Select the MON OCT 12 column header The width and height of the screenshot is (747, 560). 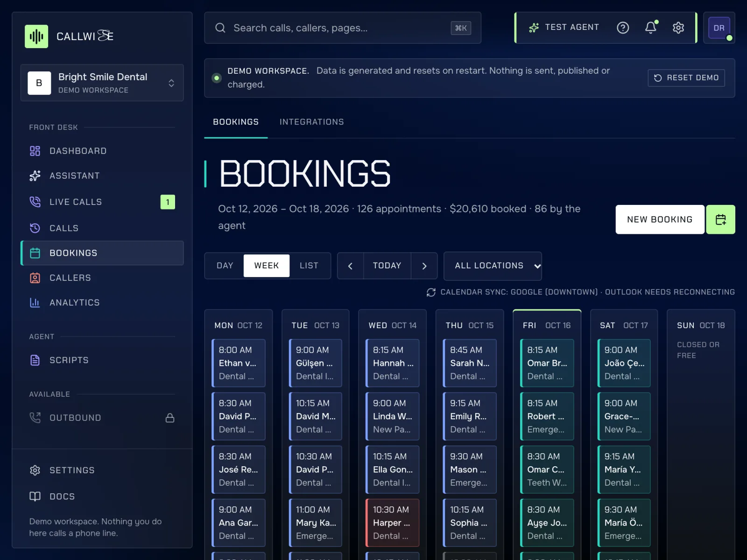click(239, 325)
